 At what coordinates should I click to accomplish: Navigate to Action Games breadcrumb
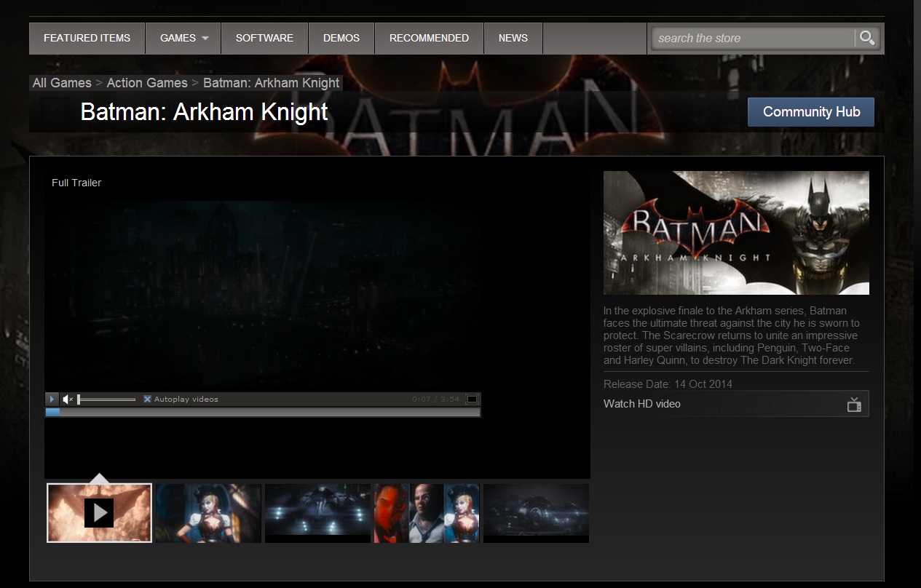coord(147,83)
